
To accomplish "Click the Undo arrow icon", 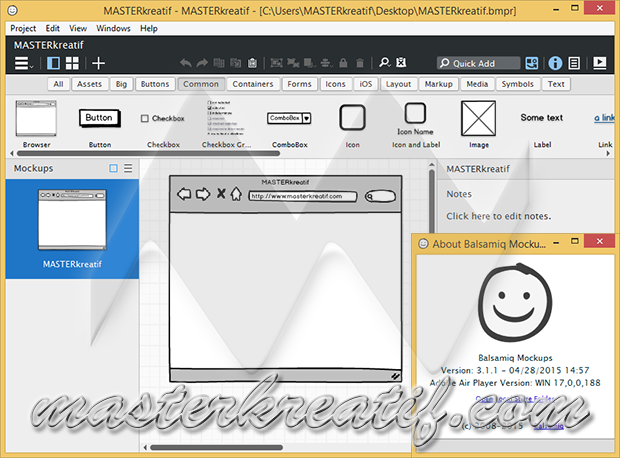I will [186, 62].
